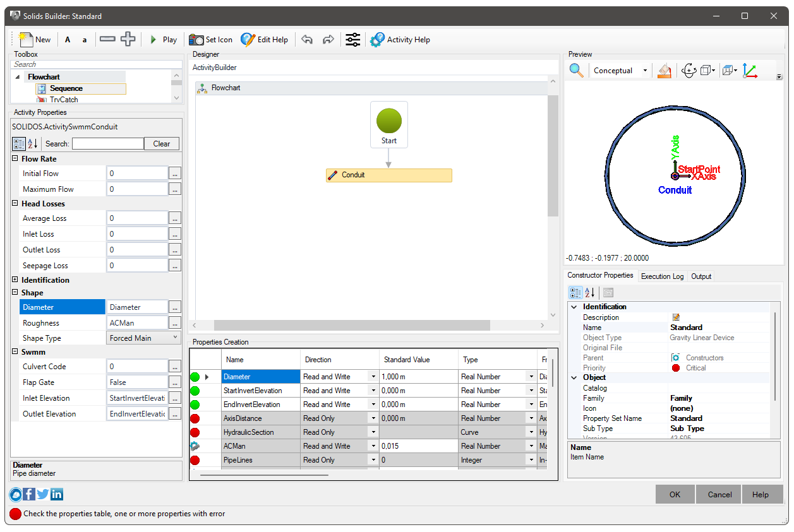Redo the last action
Image resolution: width=794 pixels, height=532 pixels.
point(328,40)
